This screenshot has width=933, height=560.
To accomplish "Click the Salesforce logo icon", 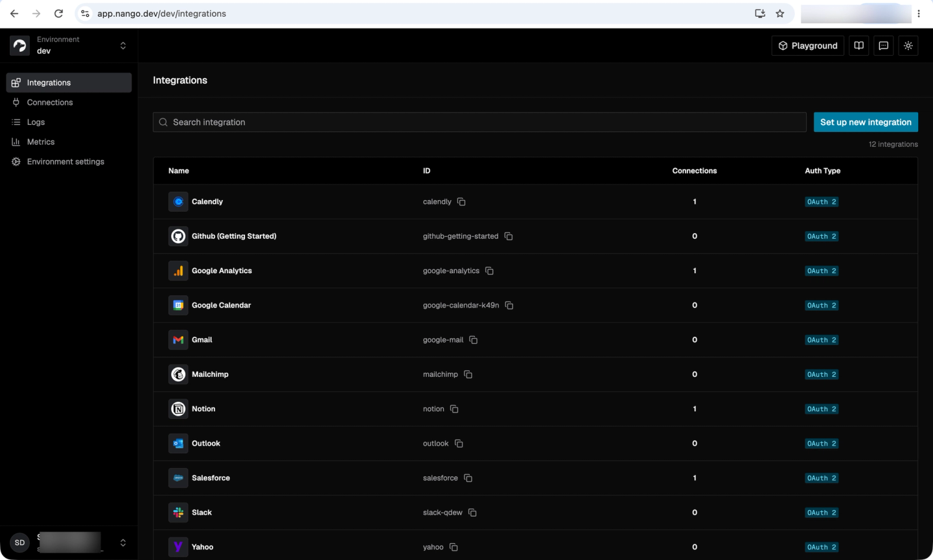I will coord(178,478).
